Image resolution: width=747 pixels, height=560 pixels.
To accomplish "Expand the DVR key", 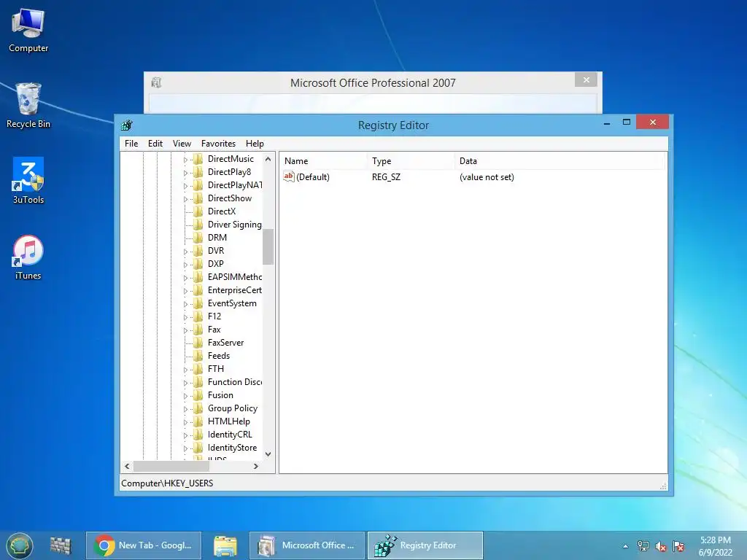I will (x=185, y=252).
